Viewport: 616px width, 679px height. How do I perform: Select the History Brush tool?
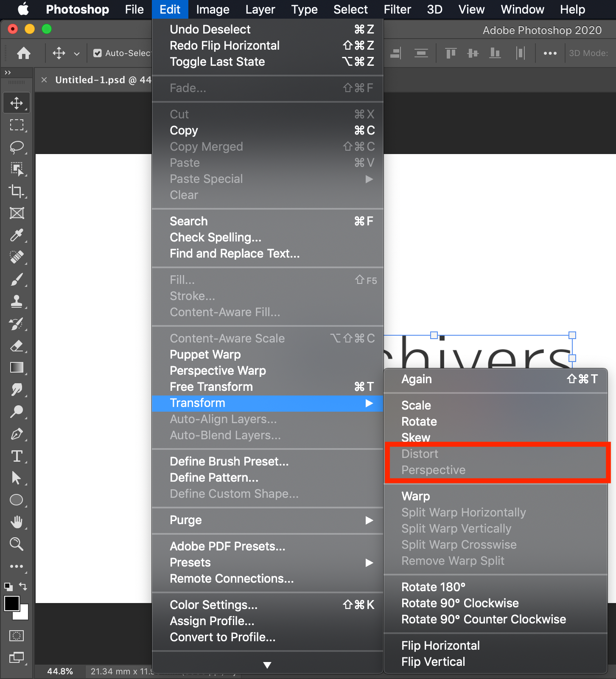[17, 324]
